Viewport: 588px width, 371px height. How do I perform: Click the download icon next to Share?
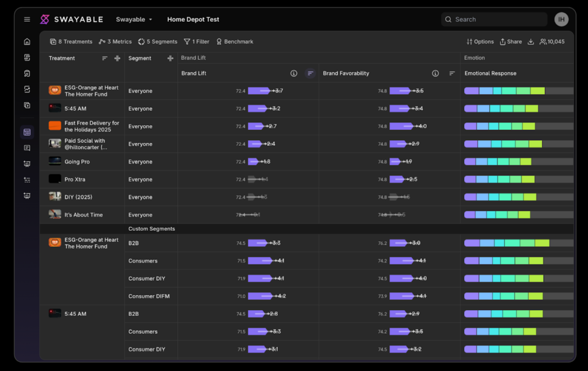coord(531,42)
